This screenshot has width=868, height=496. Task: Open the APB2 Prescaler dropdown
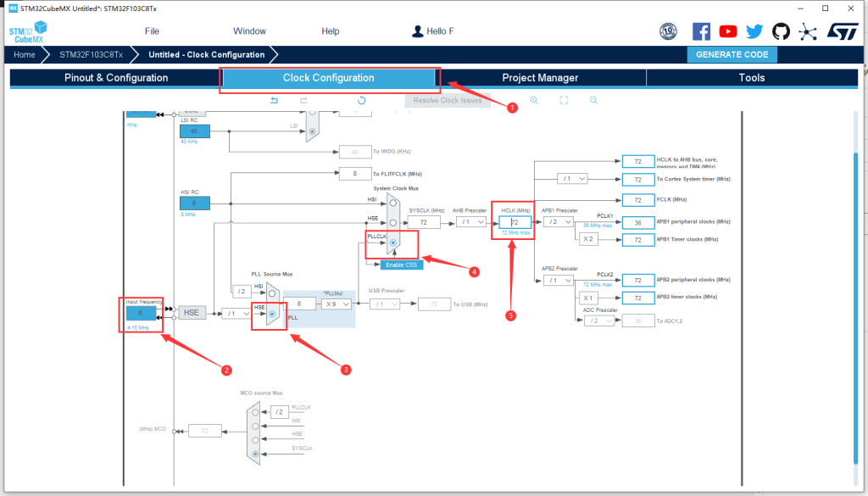tap(558, 281)
